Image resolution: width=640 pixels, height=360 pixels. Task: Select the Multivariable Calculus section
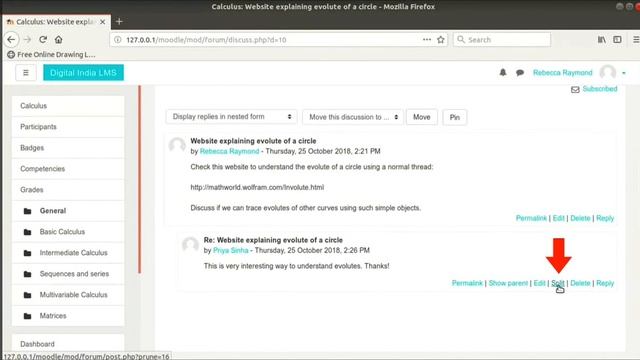[73, 295]
